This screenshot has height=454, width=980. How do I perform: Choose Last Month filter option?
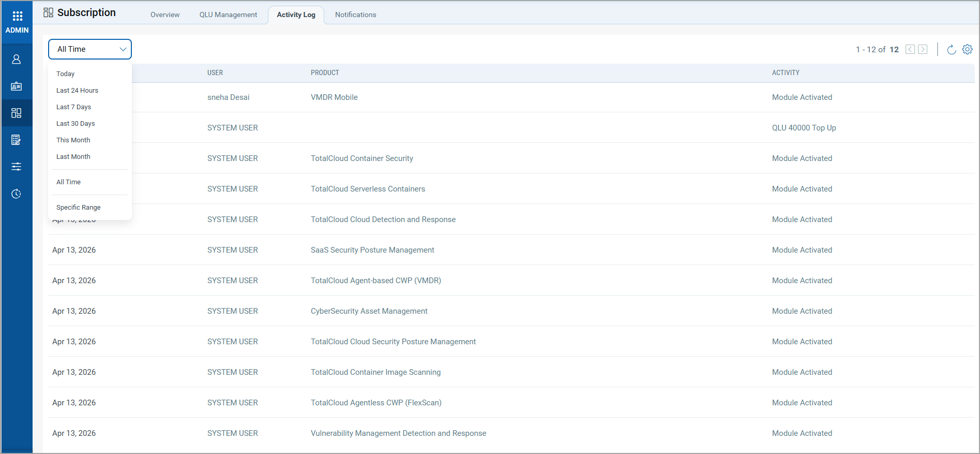point(73,157)
